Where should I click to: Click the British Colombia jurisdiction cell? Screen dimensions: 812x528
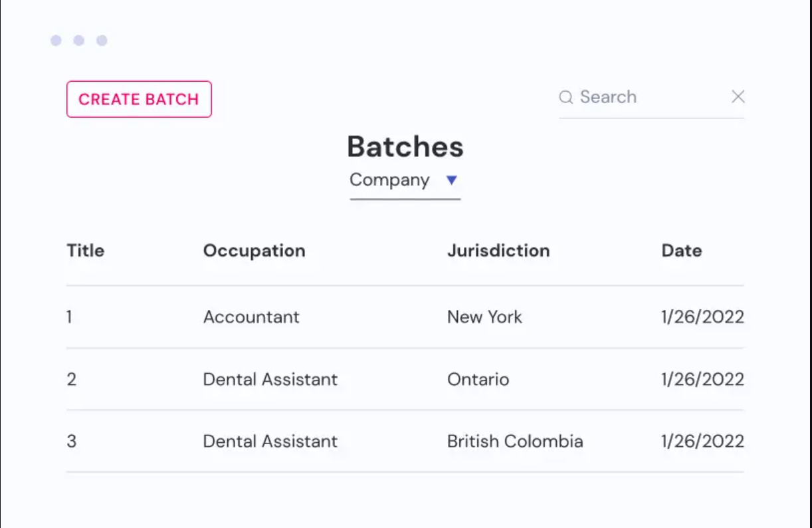pyautogui.click(x=515, y=441)
